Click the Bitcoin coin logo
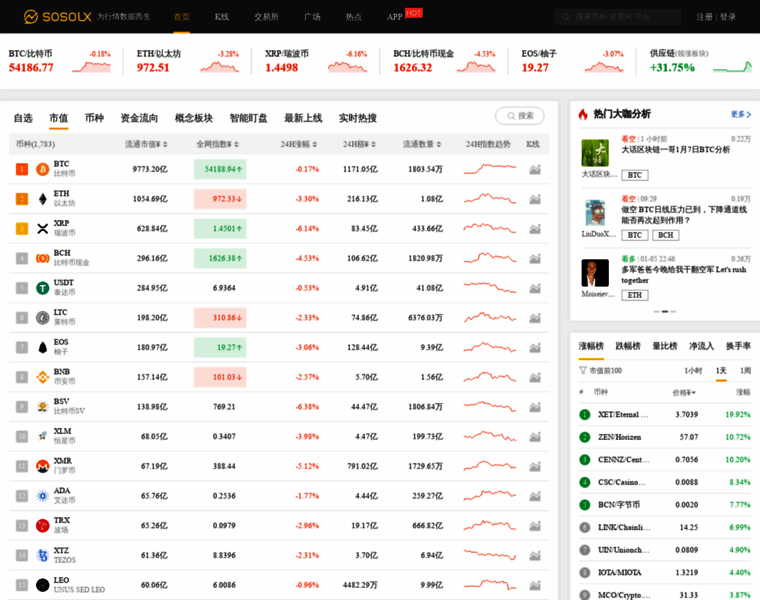 43,169
